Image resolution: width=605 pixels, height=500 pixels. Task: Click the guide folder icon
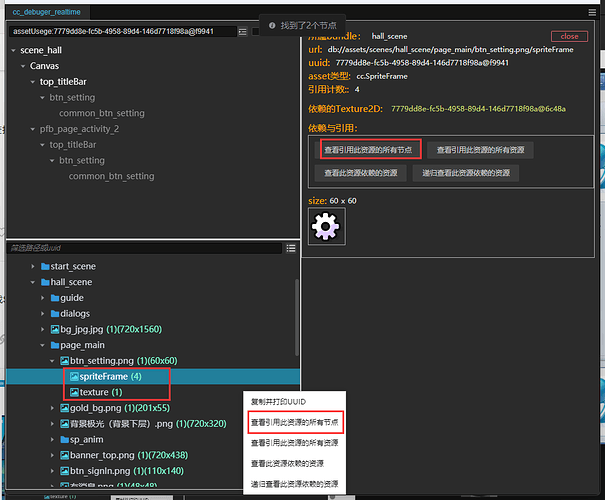[55, 298]
